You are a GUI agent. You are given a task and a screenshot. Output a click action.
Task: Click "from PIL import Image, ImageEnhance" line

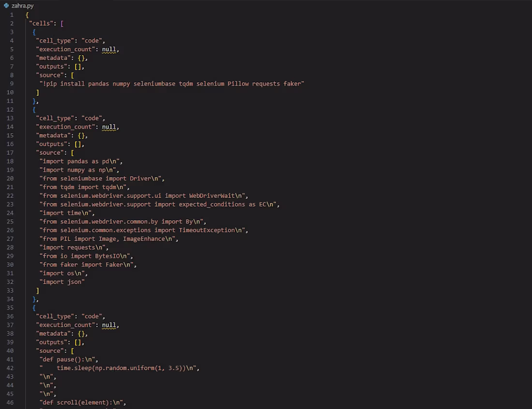[x=109, y=239]
